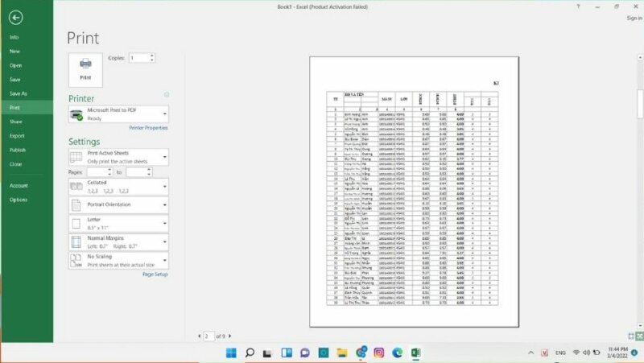Open the Normal Margins dropdown
This screenshot has width=644, height=363.
click(118, 241)
